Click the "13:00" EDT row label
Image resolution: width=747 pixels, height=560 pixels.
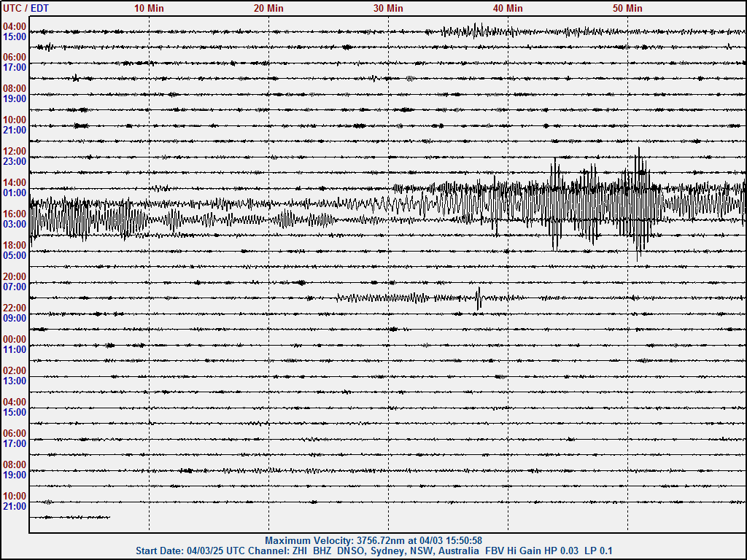(15, 381)
